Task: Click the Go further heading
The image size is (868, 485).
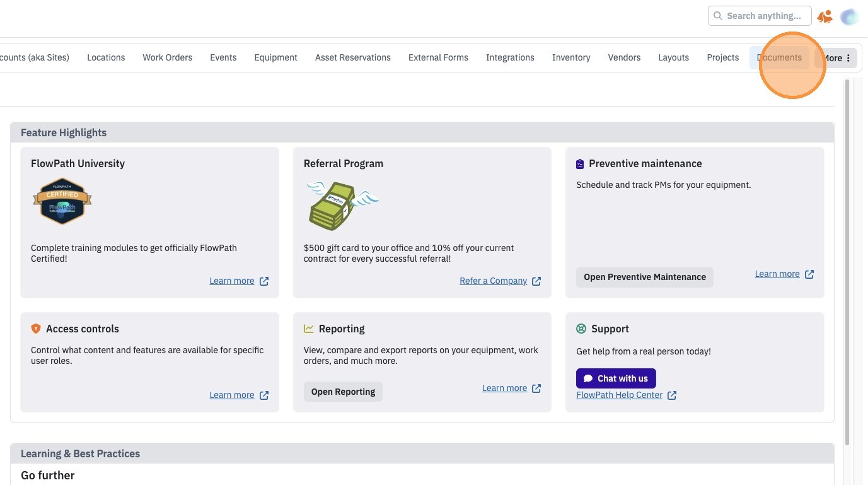Action: tap(48, 476)
